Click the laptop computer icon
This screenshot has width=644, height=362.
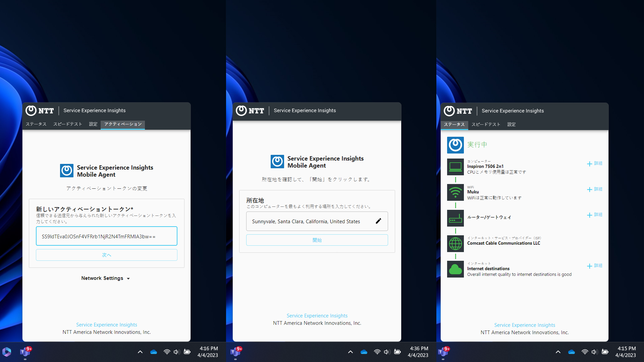coord(455,167)
